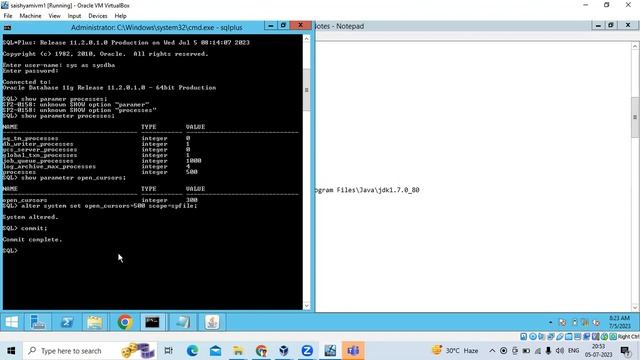Open host clock showing 20:53
Viewport: 640px width, 360px height.
598,351
